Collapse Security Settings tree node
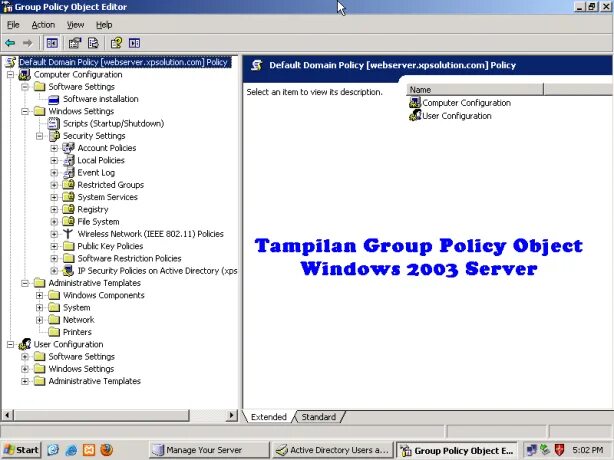 pos(40,136)
